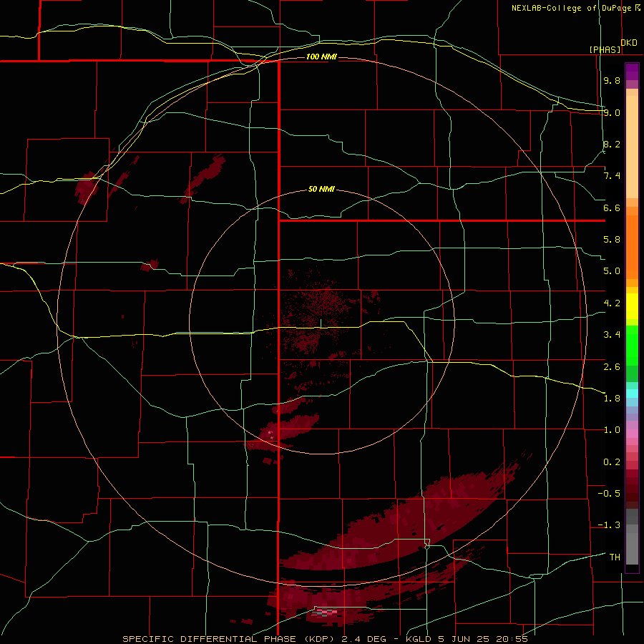Click the 9.8 scale value
The width and height of the screenshot is (644, 644).
click(612, 80)
